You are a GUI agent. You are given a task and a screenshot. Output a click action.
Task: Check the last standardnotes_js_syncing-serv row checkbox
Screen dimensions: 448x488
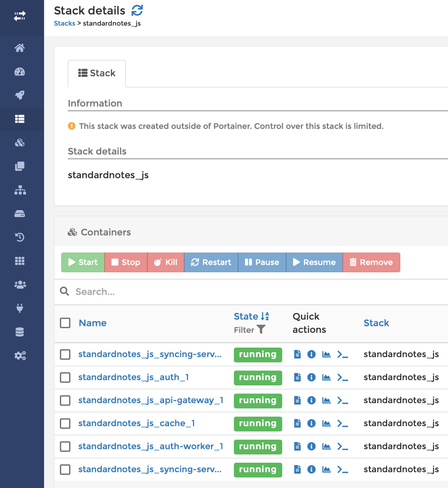65,470
